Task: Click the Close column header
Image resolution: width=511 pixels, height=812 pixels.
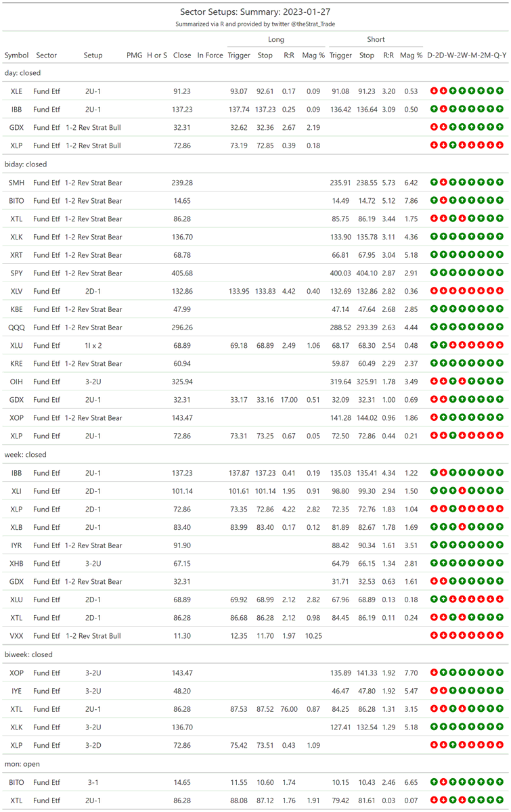Action: 182,55
